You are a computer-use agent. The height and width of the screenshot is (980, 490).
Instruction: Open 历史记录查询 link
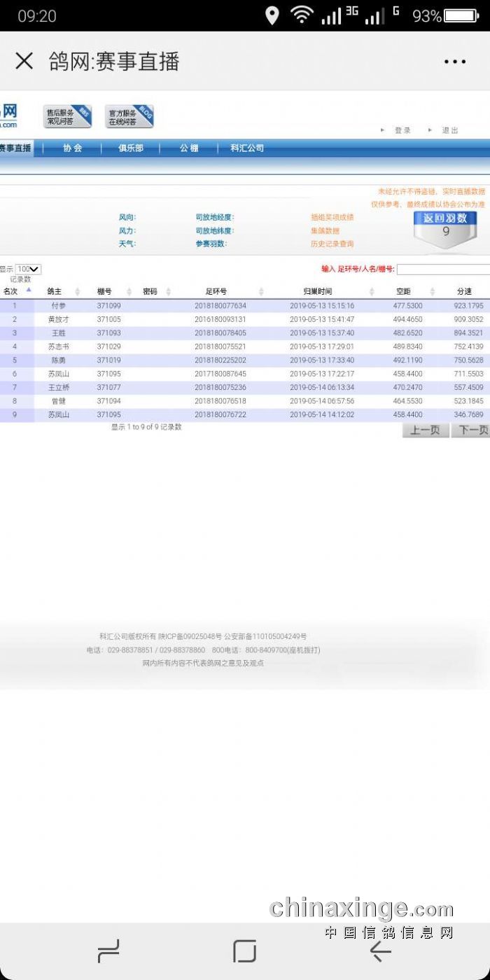pos(332,244)
